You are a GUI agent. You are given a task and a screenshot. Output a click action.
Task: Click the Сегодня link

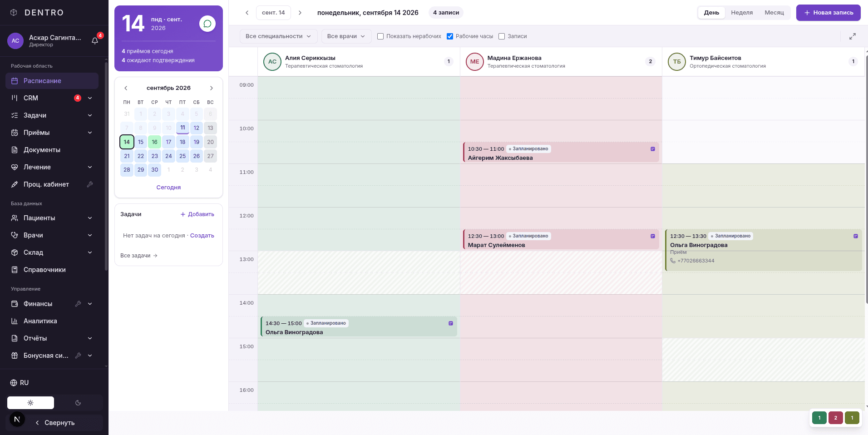click(x=168, y=188)
